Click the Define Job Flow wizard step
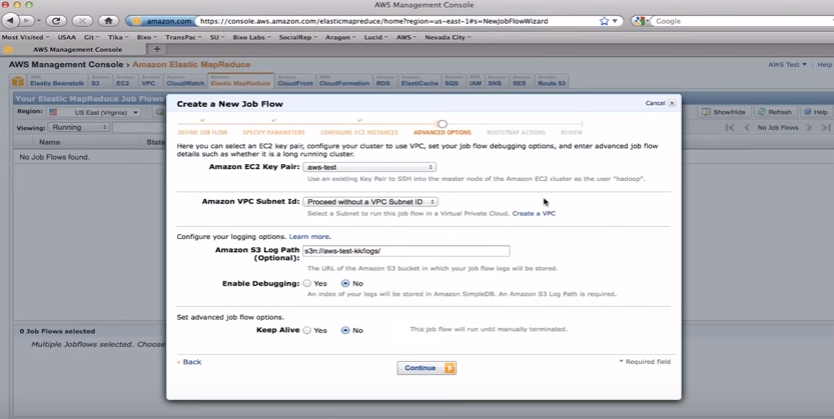Screen dimensions: 834x419 [202, 132]
